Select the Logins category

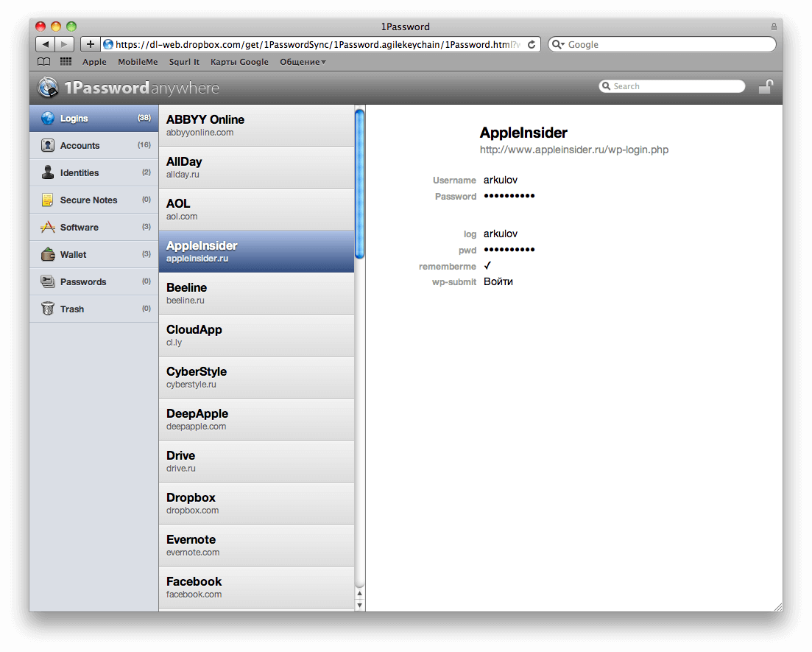[x=93, y=118]
